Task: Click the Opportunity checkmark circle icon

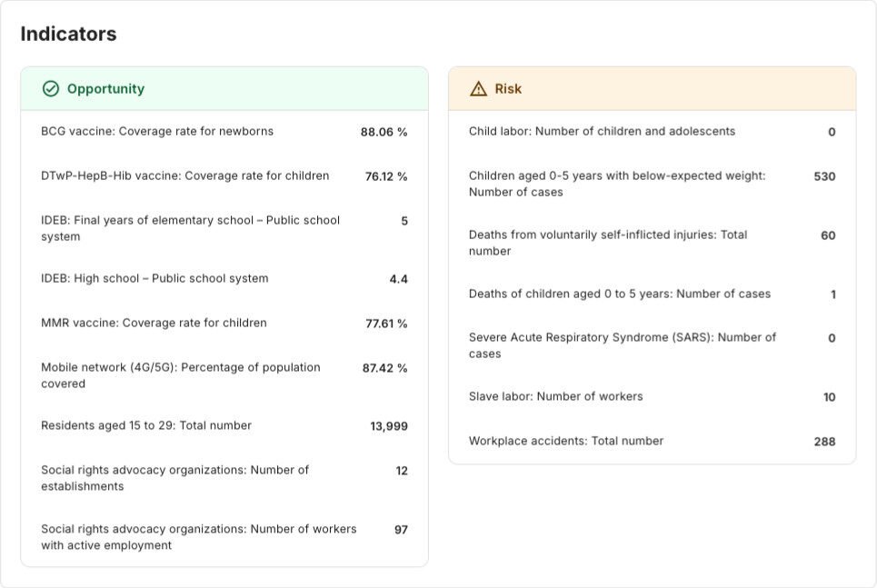Action: [51, 89]
